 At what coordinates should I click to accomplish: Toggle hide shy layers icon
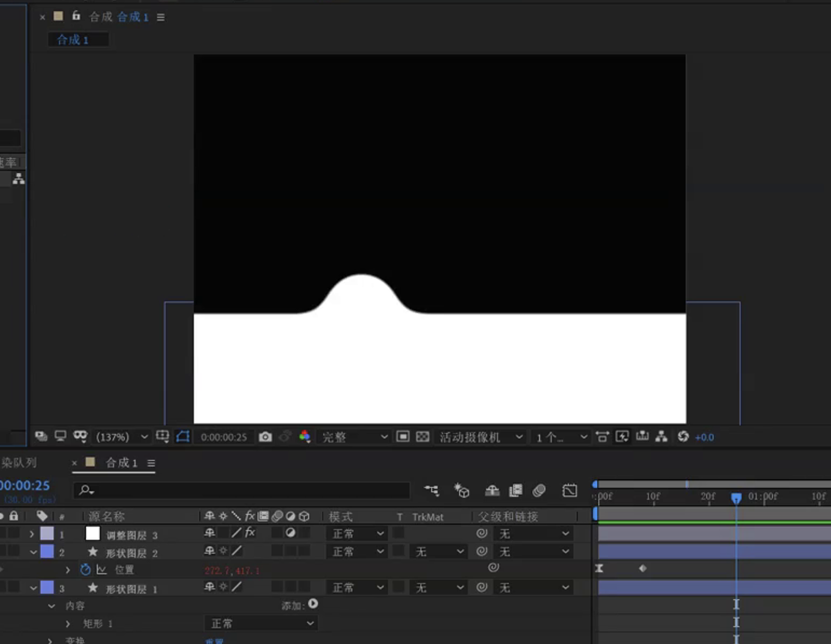point(492,490)
